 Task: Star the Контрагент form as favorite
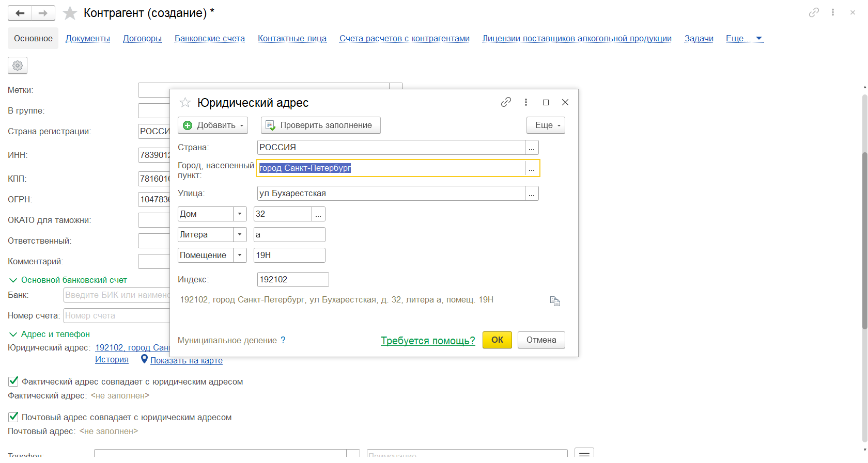point(70,13)
